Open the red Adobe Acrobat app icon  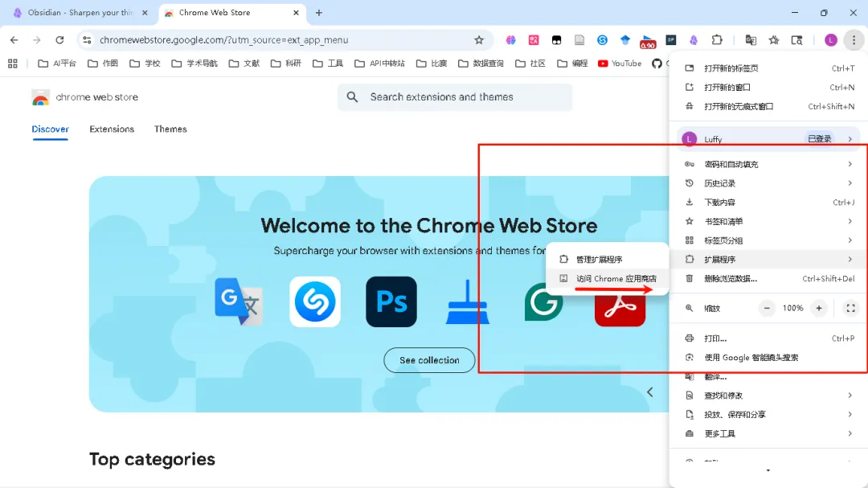[x=620, y=310]
